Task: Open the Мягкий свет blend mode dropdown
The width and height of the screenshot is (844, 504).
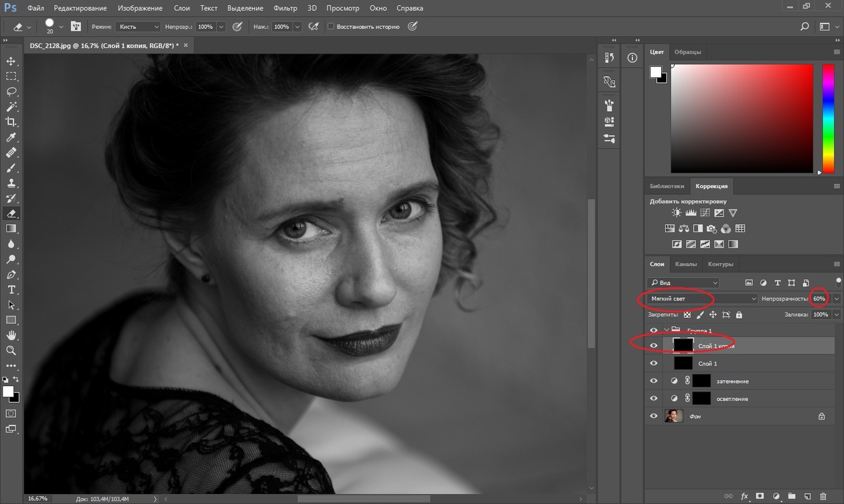Action: [703, 299]
